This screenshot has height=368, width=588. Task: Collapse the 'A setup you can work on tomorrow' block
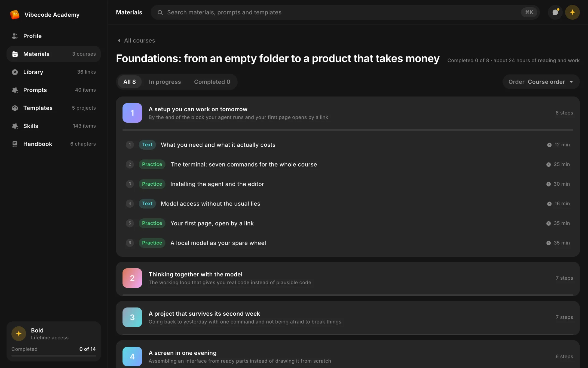(x=348, y=113)
